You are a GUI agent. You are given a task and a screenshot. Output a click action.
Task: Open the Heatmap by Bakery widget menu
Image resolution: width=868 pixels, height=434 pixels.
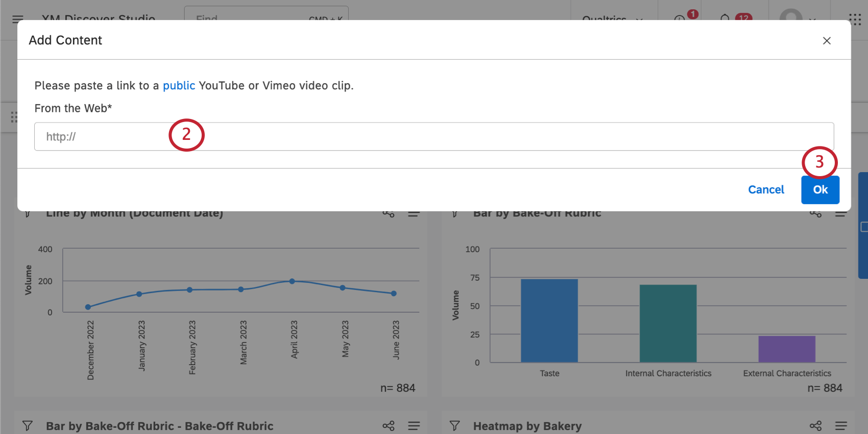pos(841,426)
